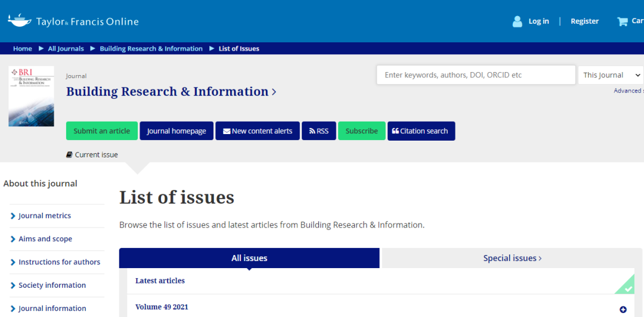Image resolution: width=644 pixels, height=317 pixels.
Task: Click the Submit an article button
Action: [102, 131]
